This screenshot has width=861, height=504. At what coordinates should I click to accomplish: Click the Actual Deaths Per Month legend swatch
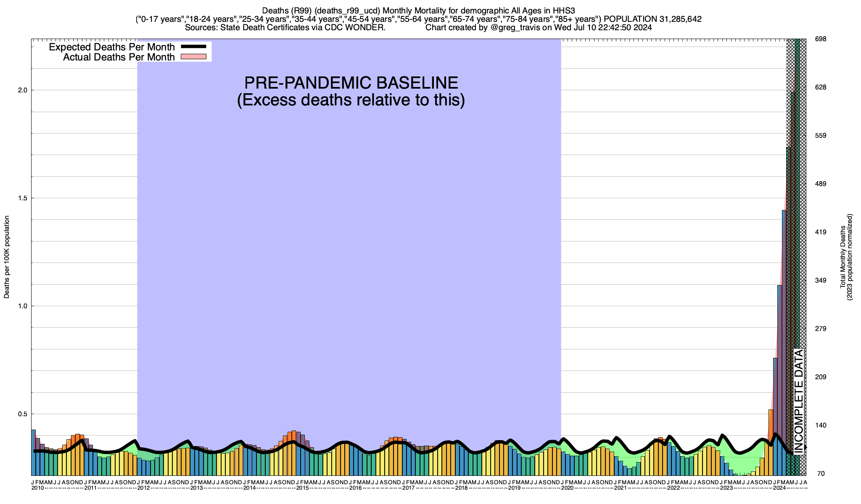(x=193, y=57)
